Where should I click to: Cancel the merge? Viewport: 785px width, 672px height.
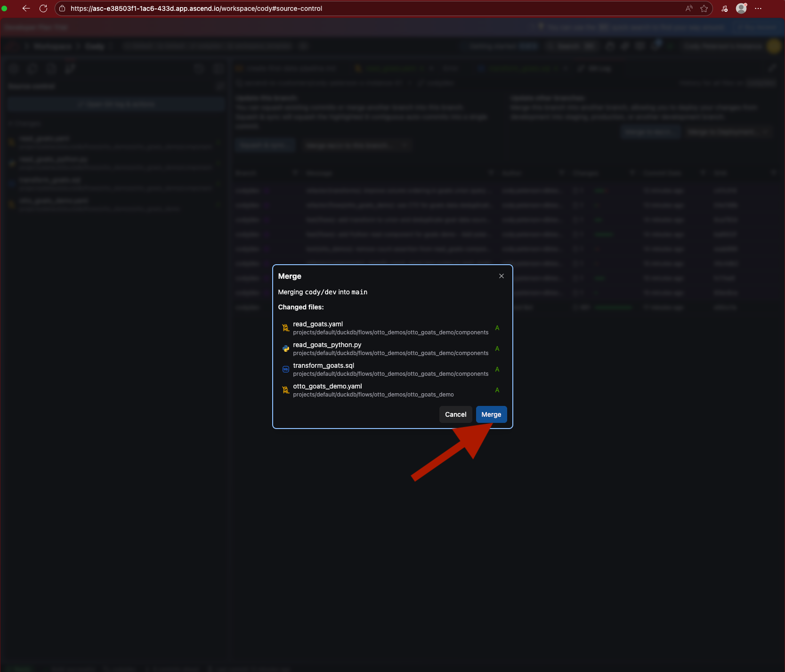coord(456,414)
